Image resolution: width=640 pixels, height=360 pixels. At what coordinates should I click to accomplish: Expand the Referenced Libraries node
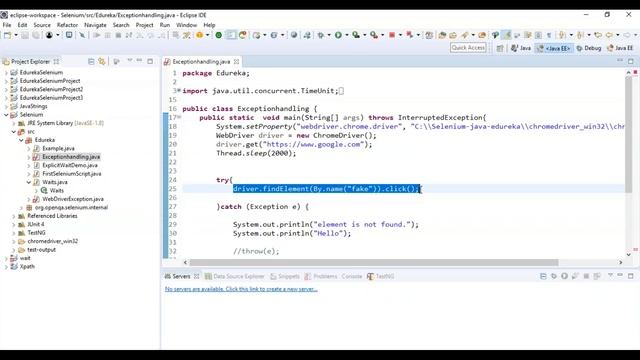pos(13,216)
